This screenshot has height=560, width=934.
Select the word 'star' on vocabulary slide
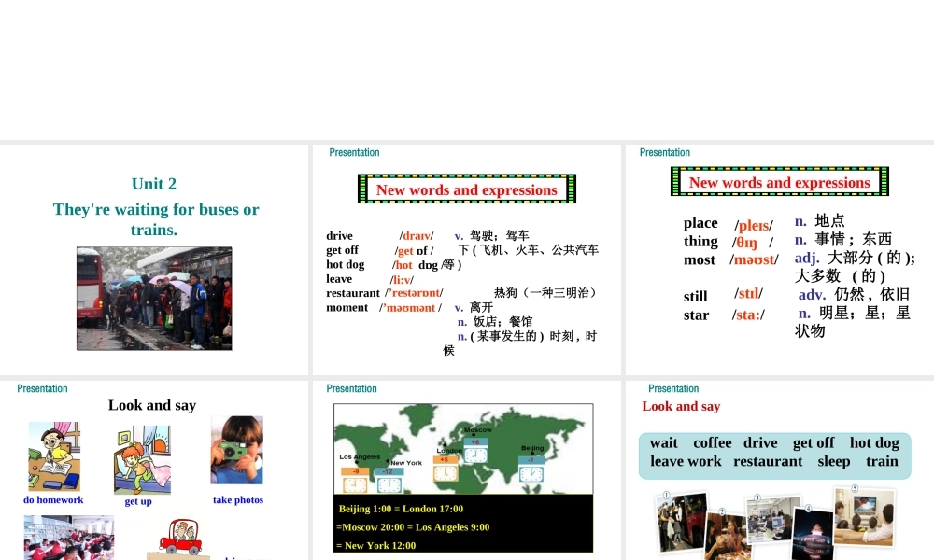pyautogui.click(x=696, y=315)
